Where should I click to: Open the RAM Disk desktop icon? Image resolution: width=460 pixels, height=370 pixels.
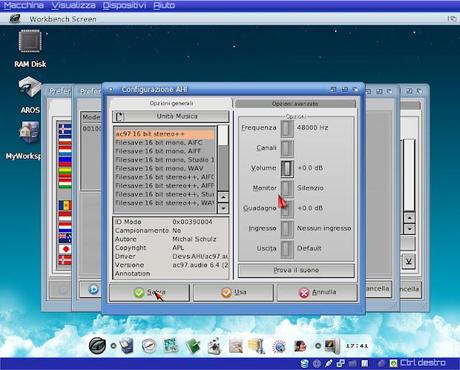tap(30, 41)
